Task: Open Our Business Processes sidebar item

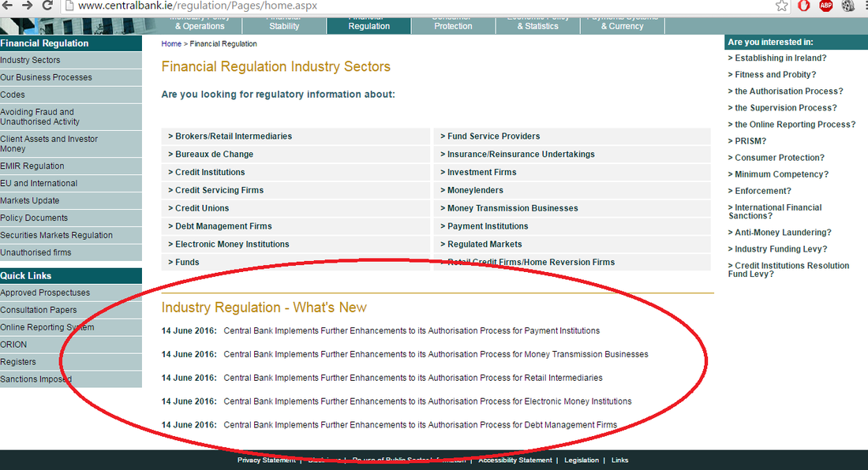Action: [x=71, y=77]
